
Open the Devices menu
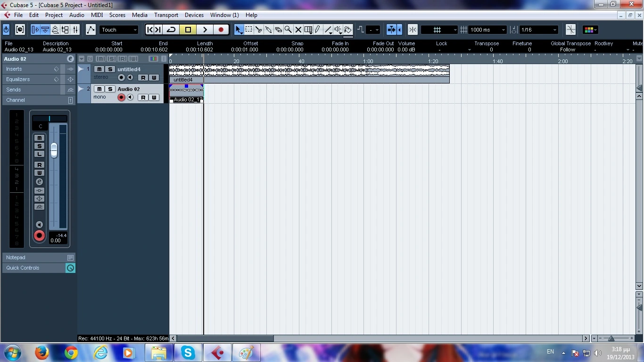(194, 15)
